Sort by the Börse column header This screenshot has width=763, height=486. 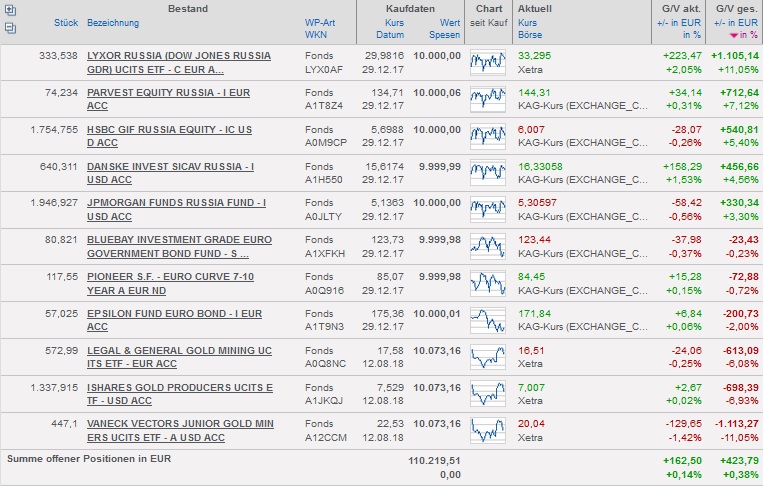530,35
